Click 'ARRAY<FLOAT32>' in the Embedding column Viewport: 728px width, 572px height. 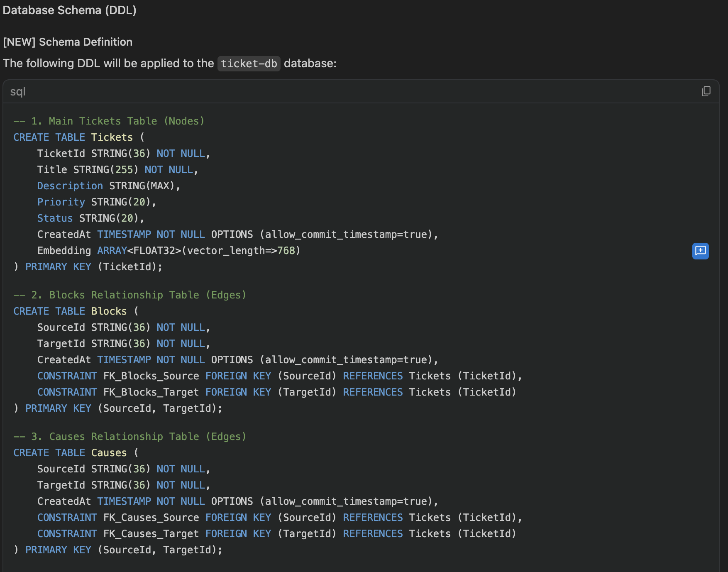139,250
